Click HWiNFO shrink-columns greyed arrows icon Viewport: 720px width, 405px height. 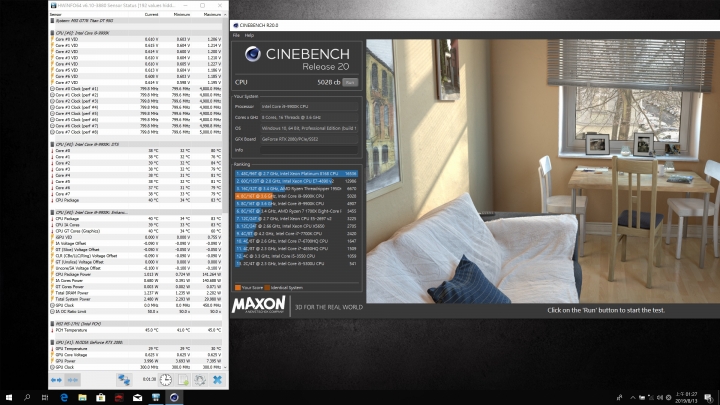point(73,380)
